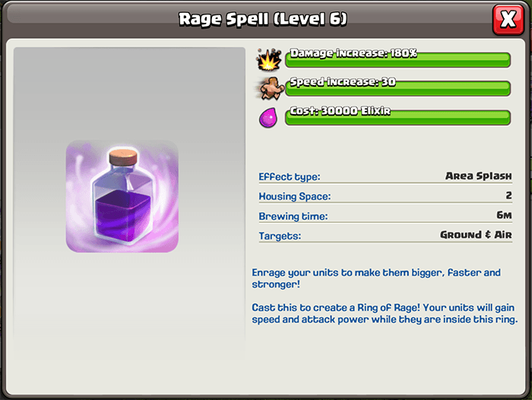
Task: Click the 'Ring of Rage' description paragraph
Action: coord(385,313)
